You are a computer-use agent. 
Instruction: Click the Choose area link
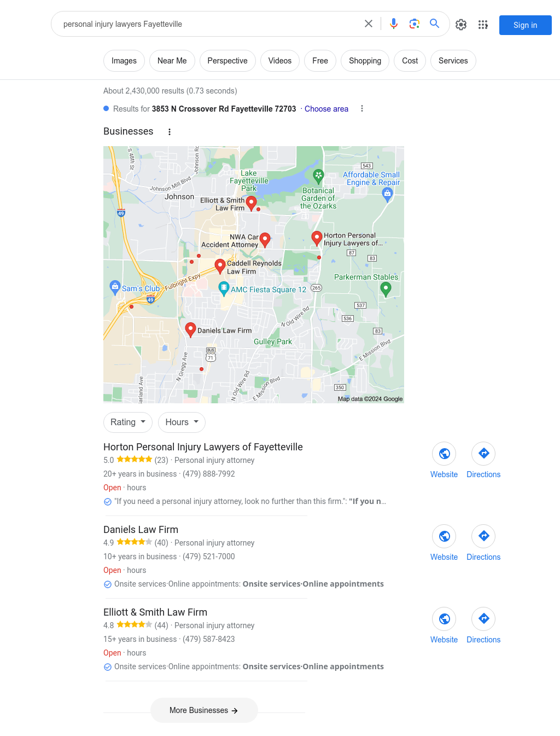pos(326,109)
